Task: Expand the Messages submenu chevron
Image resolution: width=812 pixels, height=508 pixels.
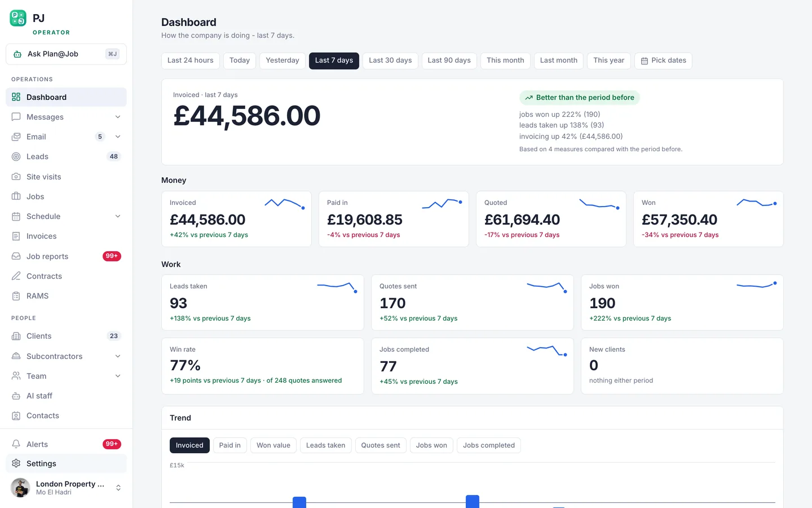Action: (x=118, y=117)
